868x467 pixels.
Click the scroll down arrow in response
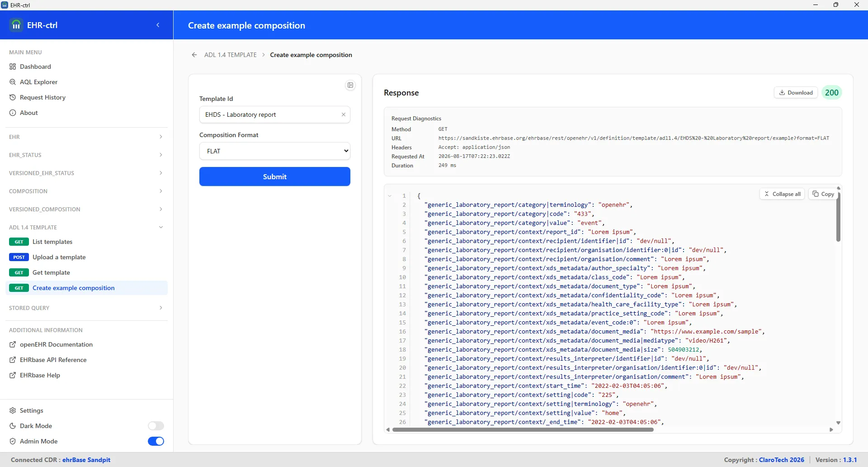838,423
